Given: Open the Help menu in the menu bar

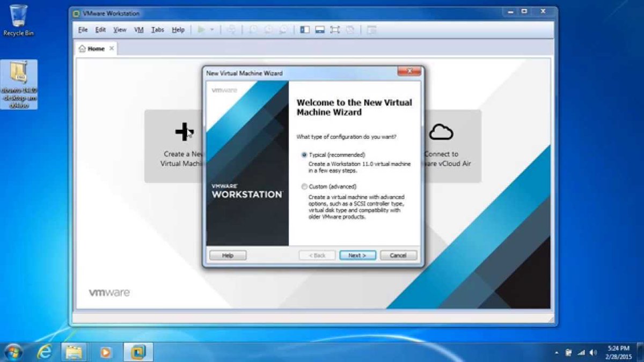Looking at the screenshot, I should (x=178, y=30).
